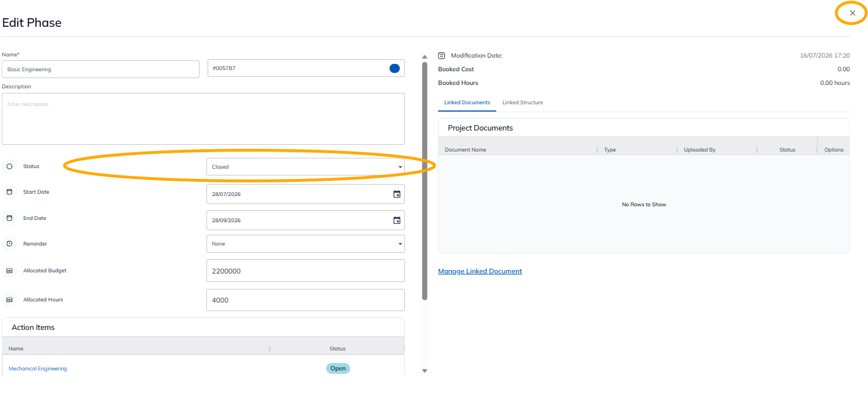Click the Reminder clock icon

point(9,244)
